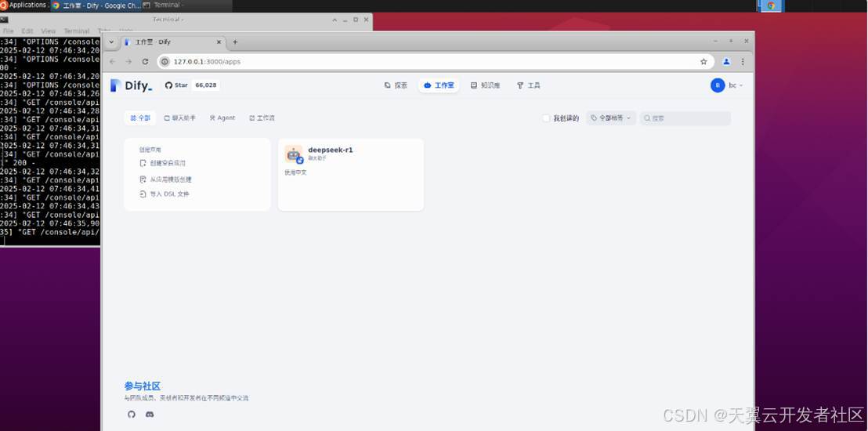Open the GitHub community icon in footer
Screen dimensions: 868x431
tap(131, 415)
